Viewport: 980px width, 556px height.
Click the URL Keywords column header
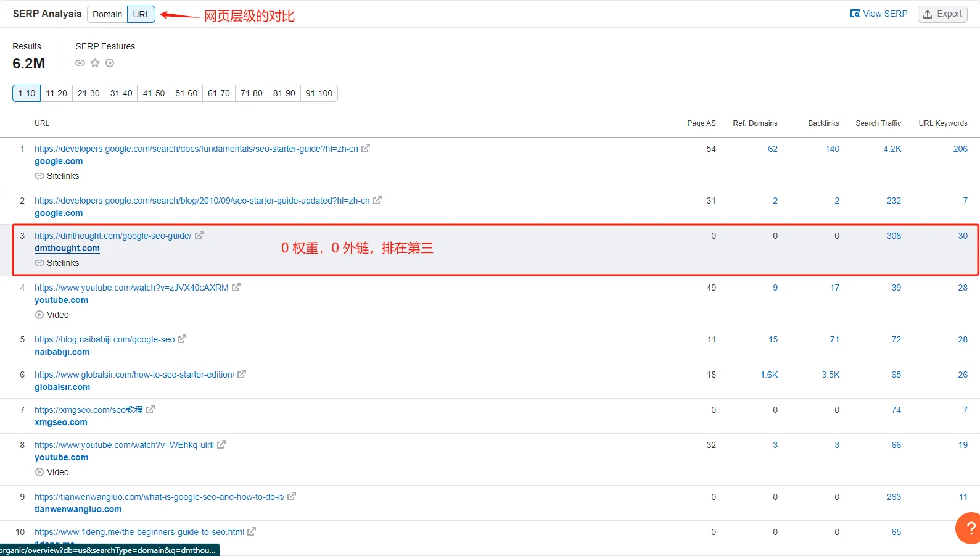943,123
